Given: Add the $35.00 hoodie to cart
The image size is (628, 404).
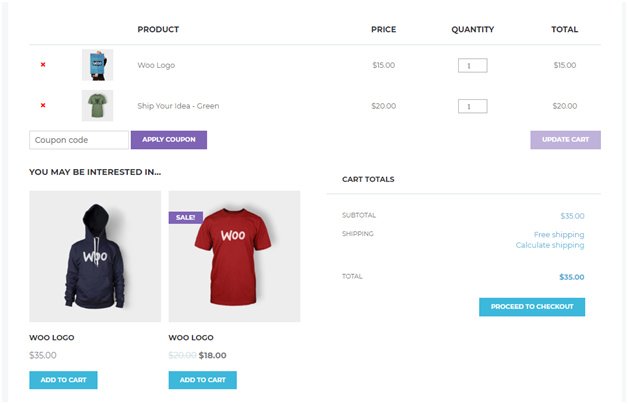Looking at the screenshot, I should (63, 380).
